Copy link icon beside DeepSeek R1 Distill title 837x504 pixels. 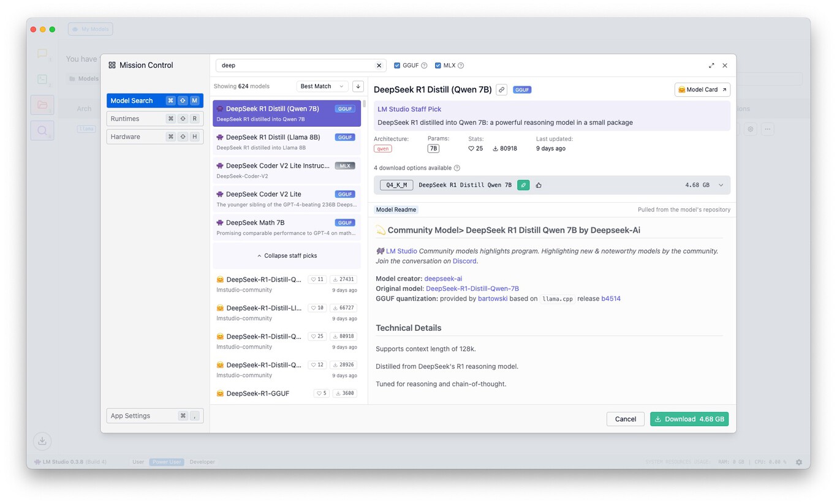pos(501,89)
